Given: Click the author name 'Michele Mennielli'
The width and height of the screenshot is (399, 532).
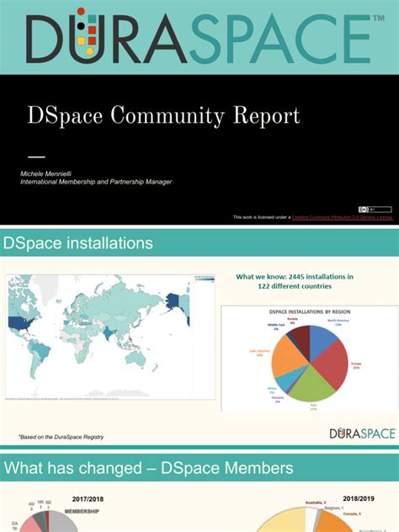Looking at the screenshot, I should pyautogui.click(x=45, y=173).
